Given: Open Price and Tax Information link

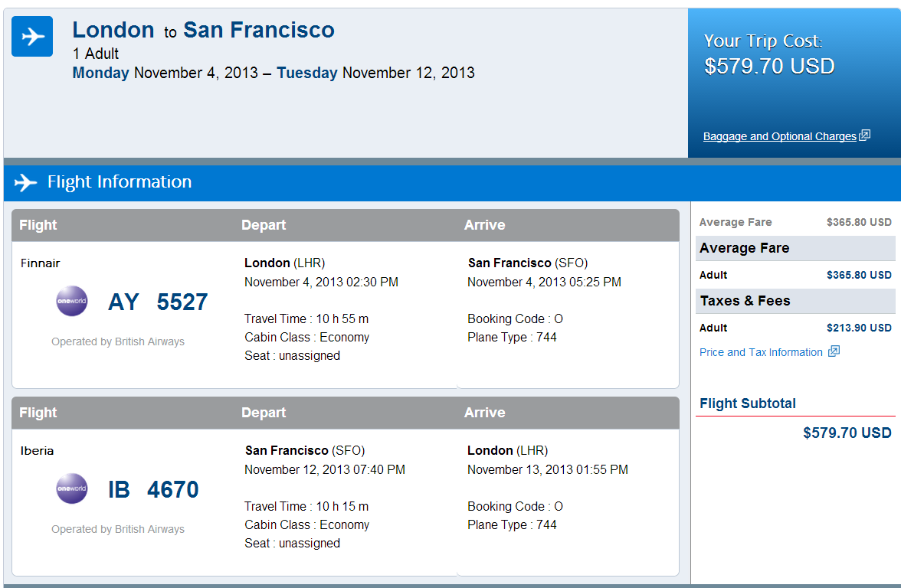Looking at the screenshot, I should 761,352.
